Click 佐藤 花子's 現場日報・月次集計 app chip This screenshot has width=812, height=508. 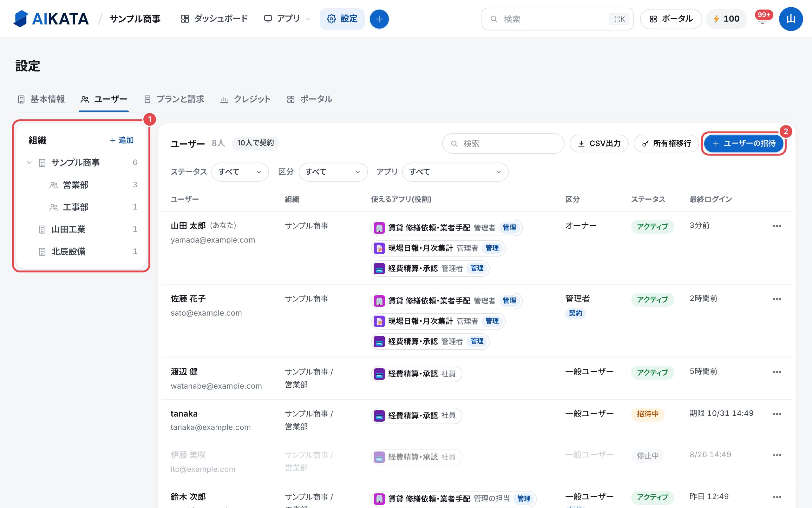(x=438, y=321)
